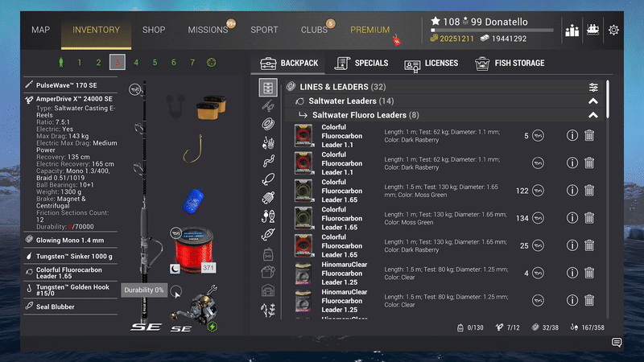Viewport: 644px width, 362px height.
Task: Open the chat bubble icon at bottom right
Action: tap(617, 343)
